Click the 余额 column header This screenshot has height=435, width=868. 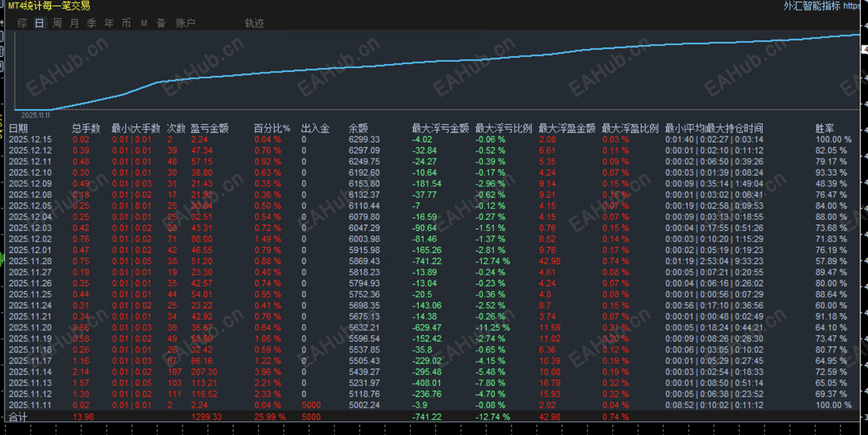358,129
